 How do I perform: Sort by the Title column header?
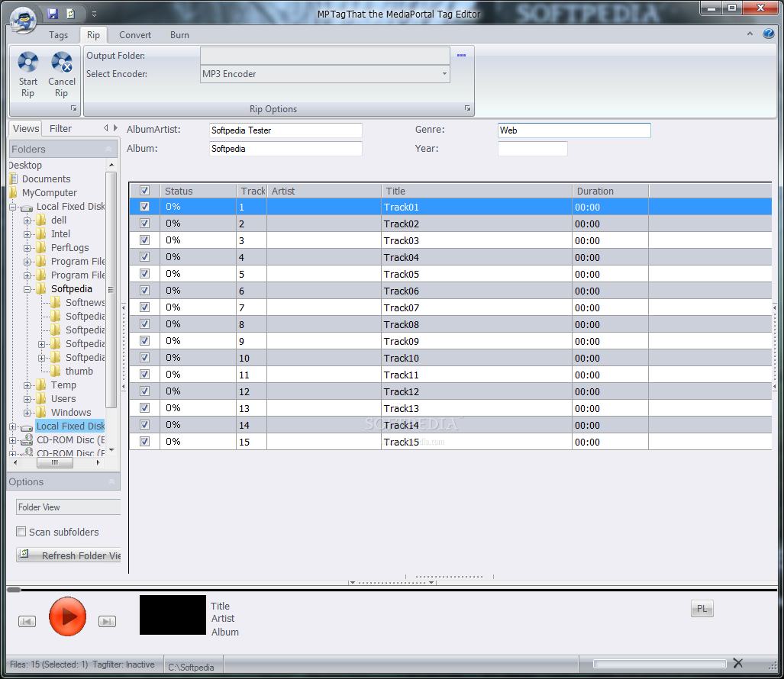coord(476,191)
